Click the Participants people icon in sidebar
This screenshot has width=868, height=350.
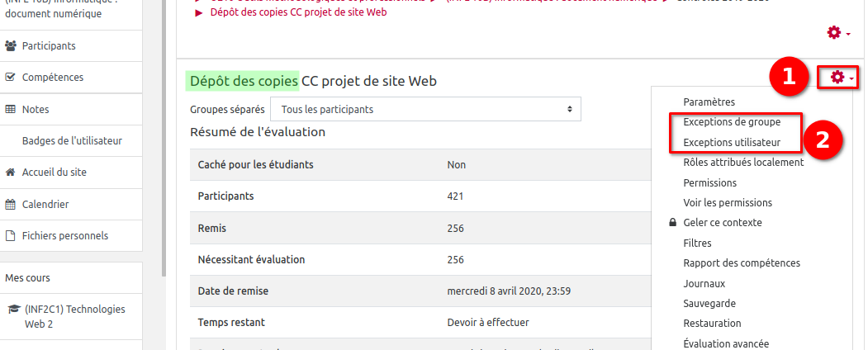(x=11, y=45)
